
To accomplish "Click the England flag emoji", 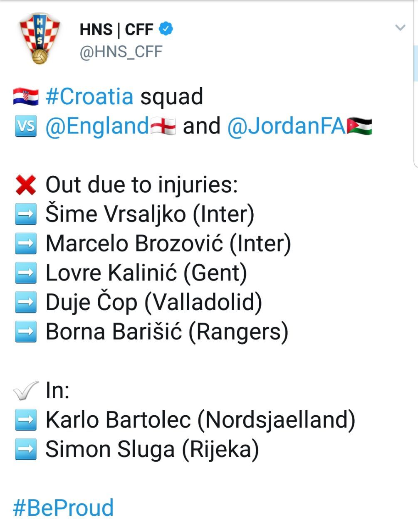I will pos(163,126).
